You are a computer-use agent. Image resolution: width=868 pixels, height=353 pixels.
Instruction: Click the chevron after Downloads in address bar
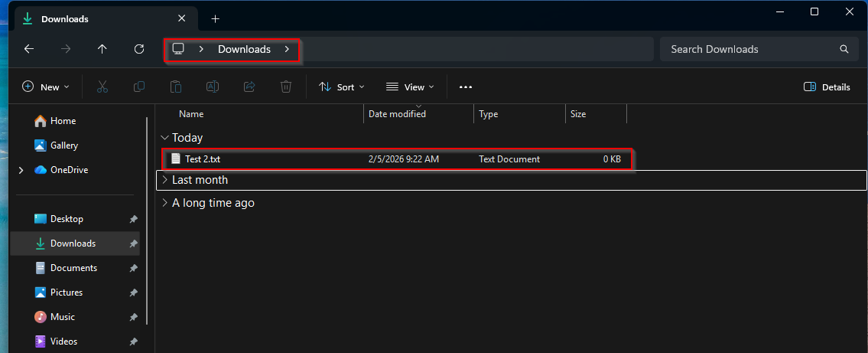287,49
